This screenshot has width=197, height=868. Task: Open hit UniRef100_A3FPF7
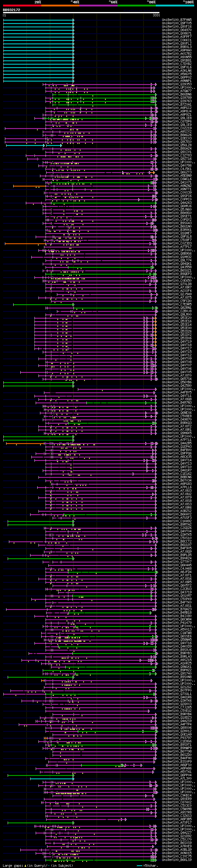[x=177, y=37]
